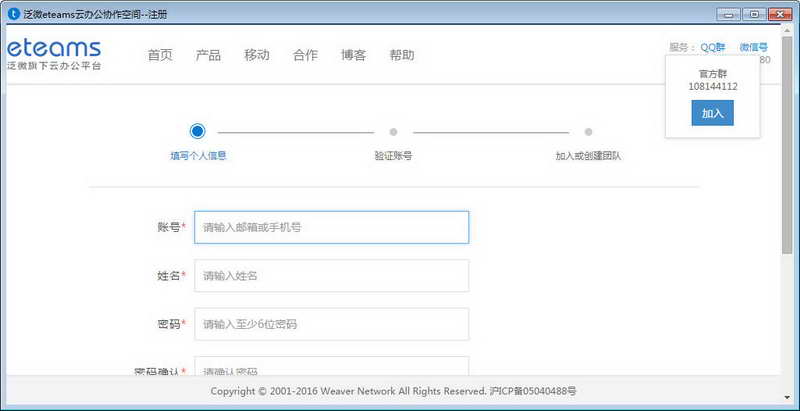Click the 填写个人信息 step circle
This screenshot has width=800, height=411.
point(197,132)
